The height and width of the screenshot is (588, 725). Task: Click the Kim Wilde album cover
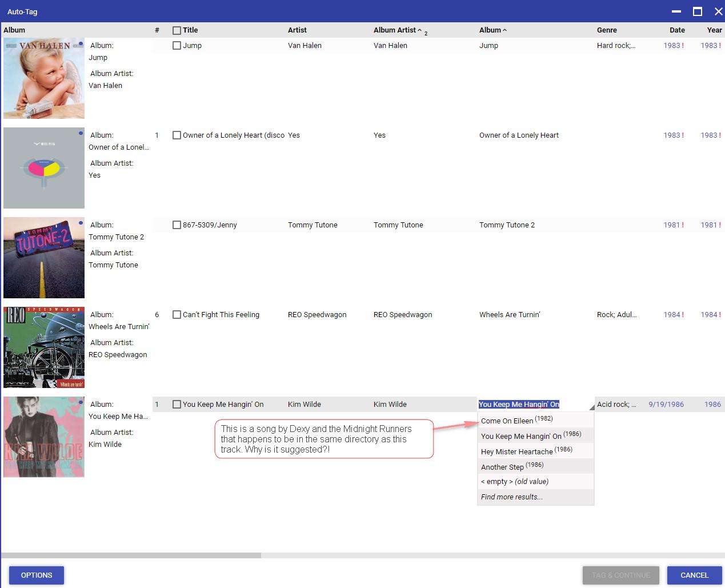click(44, 437)
